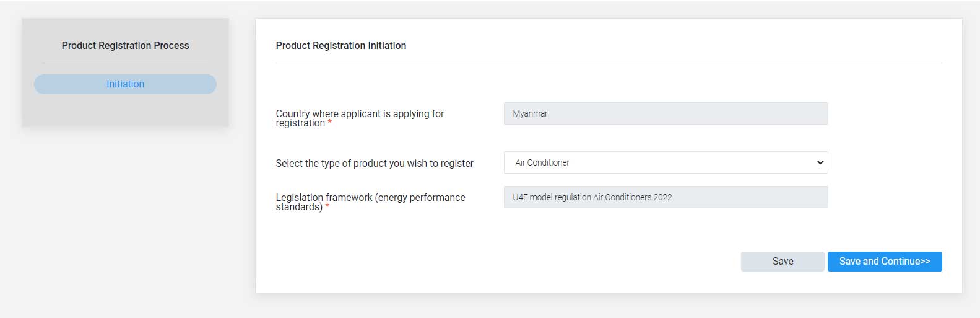Viewport: 980px width, 318px height.
Task: Click the Myanmar country field
Action: [x=666, y=113]
